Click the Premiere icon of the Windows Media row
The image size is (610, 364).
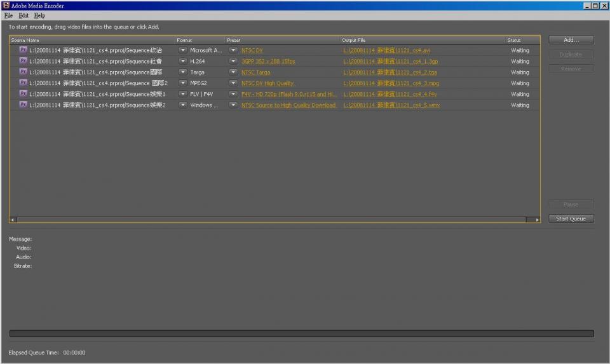[23, 105]
